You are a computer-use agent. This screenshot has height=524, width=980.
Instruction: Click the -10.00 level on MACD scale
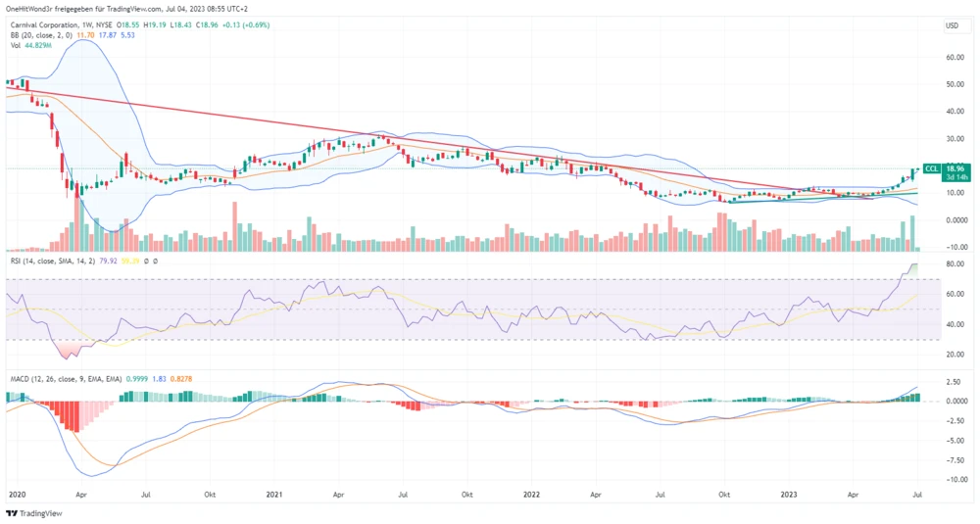click(x=953, y=480)
